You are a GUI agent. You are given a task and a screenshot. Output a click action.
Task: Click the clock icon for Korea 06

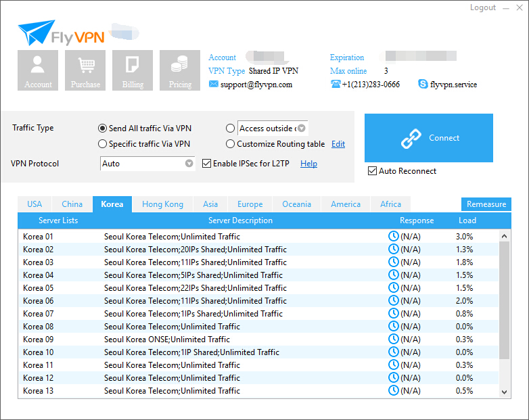point(394,300)
